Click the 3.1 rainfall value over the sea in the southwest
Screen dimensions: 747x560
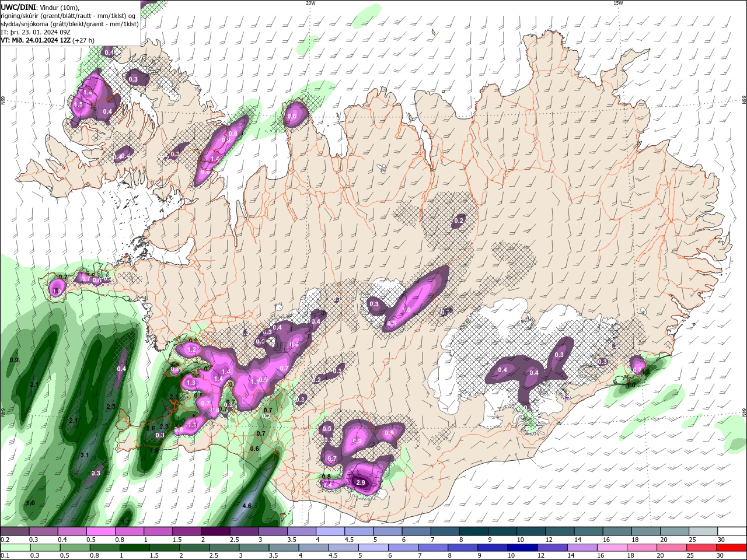85,455
